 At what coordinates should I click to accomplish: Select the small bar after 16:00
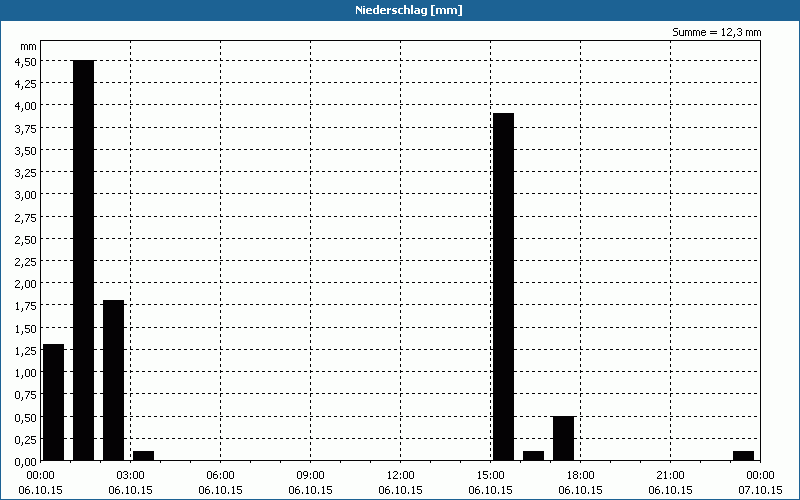(x=533, y=456)
